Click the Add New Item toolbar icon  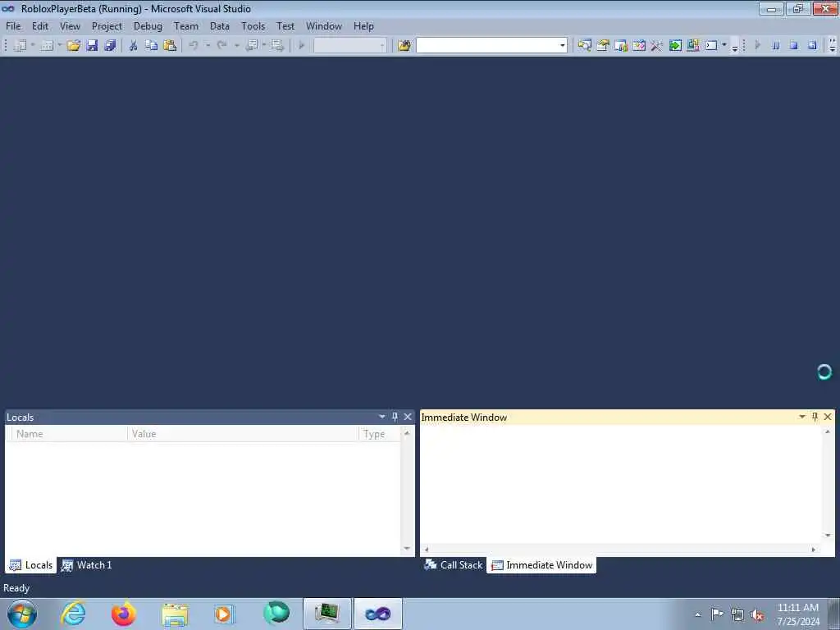pos(47,46)
